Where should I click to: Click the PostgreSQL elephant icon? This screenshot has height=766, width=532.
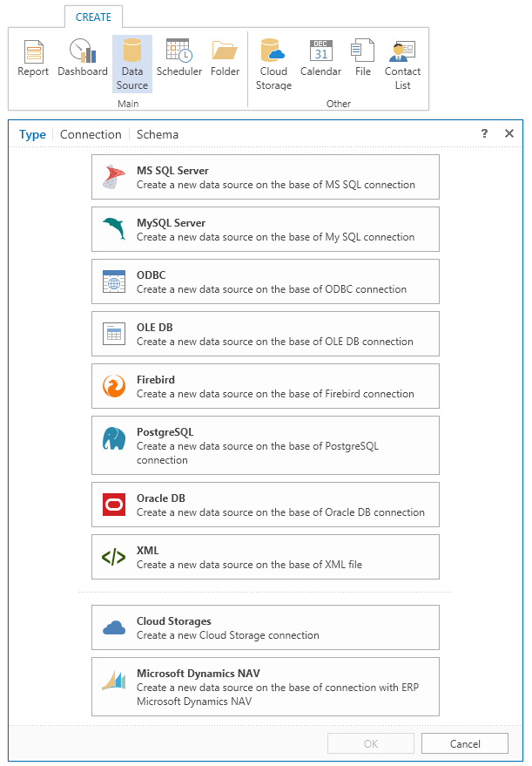click(x=114, y=438)
